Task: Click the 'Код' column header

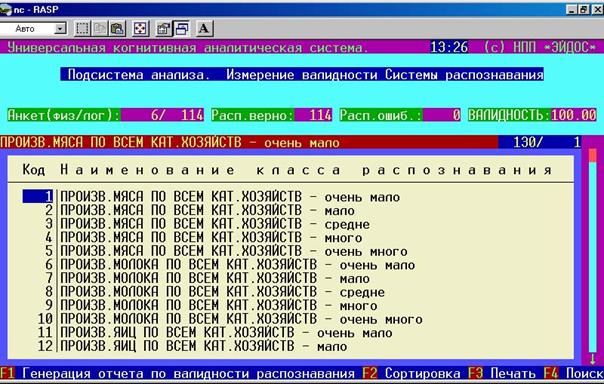Action: pyautogui.click(x=34, y=169)
